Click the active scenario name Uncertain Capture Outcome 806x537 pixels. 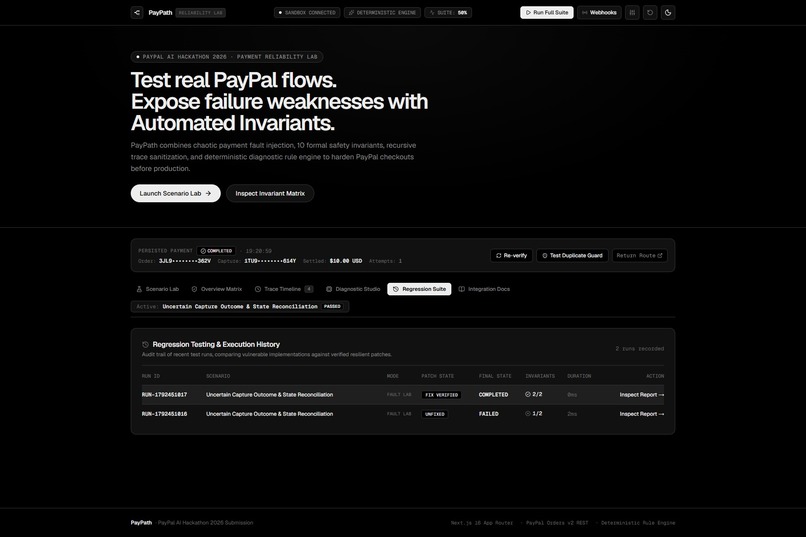(240, 306)
